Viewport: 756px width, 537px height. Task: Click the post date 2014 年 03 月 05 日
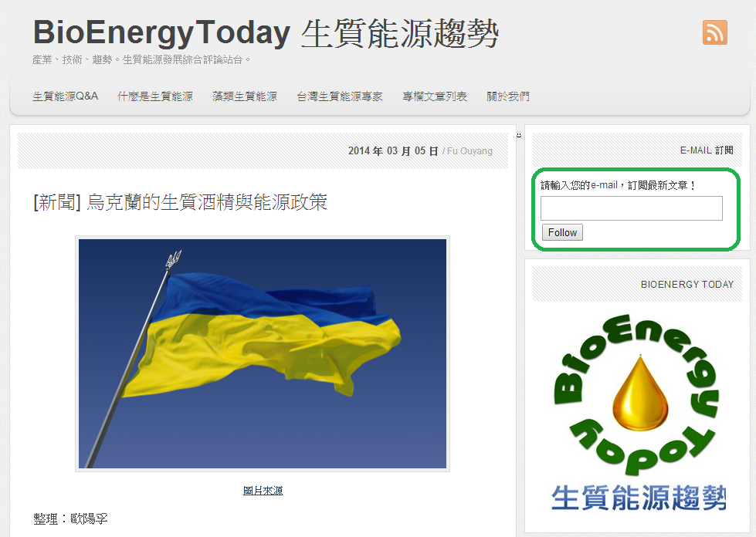pyautogui.click(x=393, y=151)
